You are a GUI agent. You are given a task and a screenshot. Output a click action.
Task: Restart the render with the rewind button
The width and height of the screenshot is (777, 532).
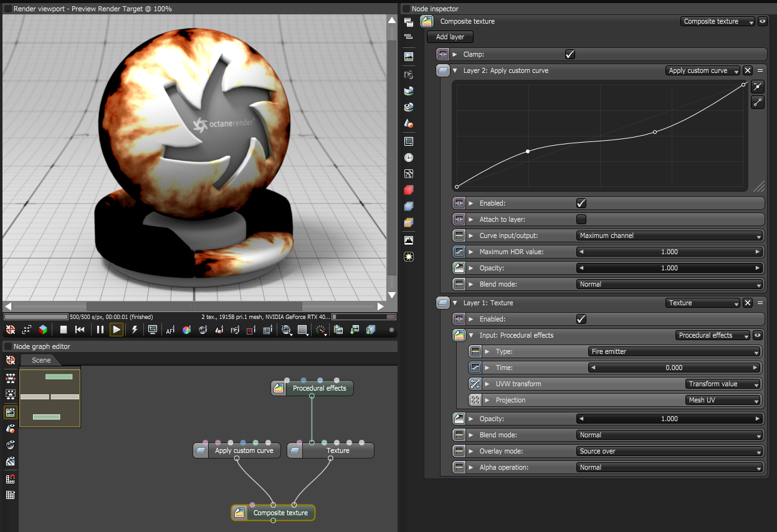tap(80, 330)
